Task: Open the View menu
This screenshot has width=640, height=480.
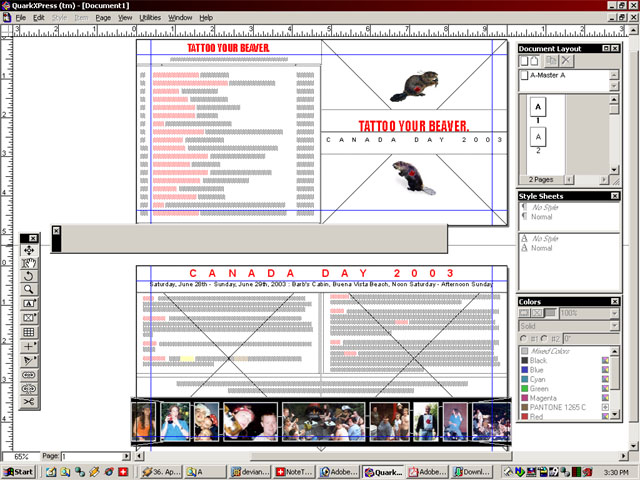Action: (125, 18)
